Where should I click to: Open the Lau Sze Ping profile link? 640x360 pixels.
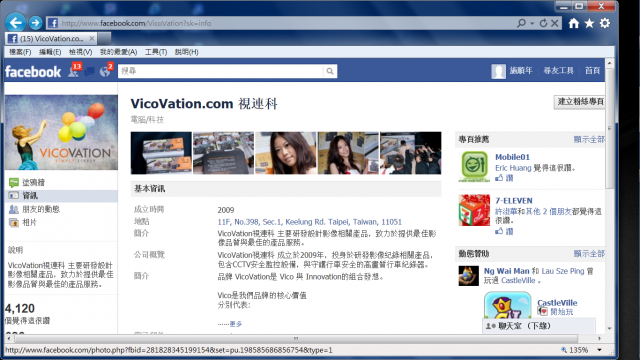563,271
